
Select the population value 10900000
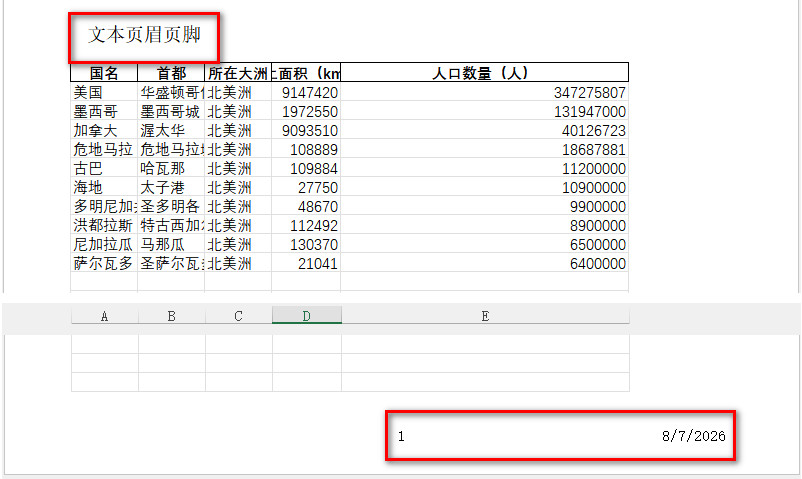[484, 187]
